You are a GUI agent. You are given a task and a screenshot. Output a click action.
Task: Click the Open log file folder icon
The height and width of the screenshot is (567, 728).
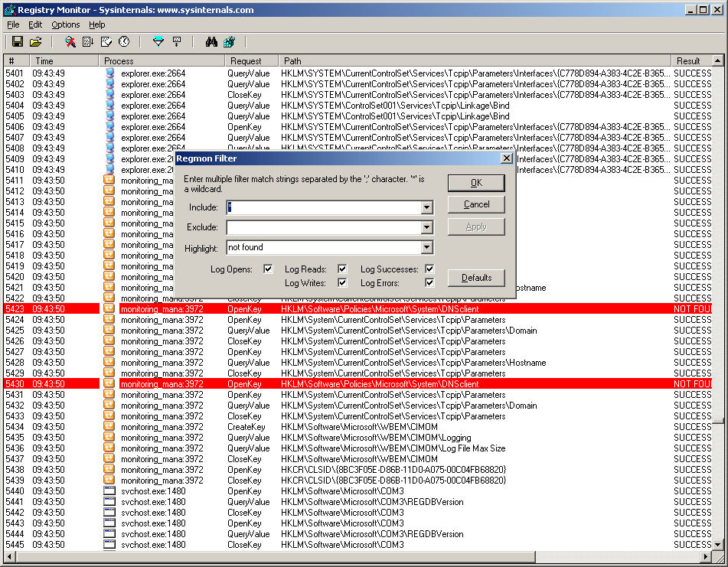tap(36, 42)
